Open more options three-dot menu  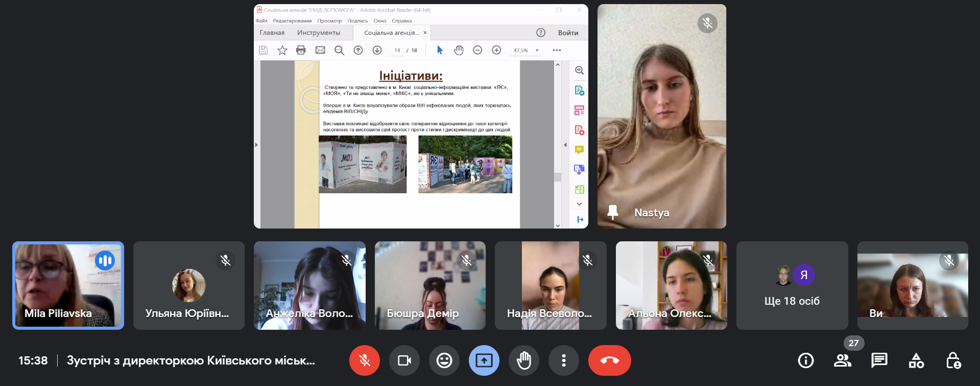pyautogui.click(x=563, y=360)
